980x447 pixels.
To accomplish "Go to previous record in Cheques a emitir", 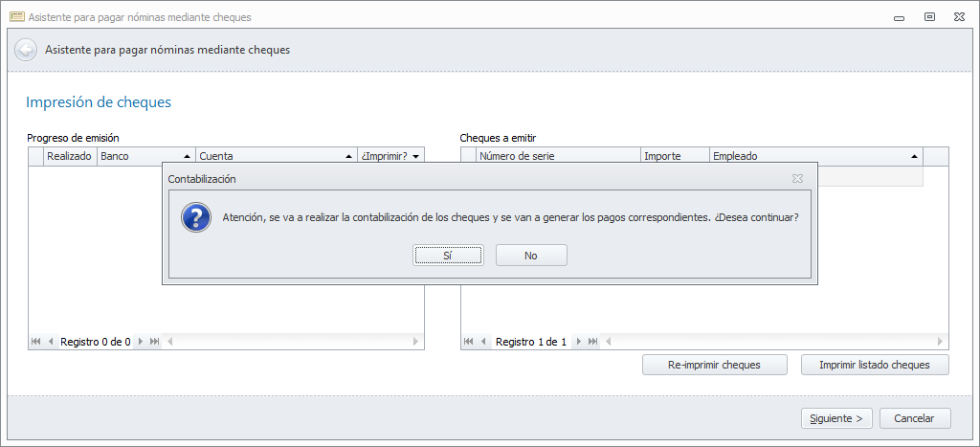I will [x=484, y=342].
